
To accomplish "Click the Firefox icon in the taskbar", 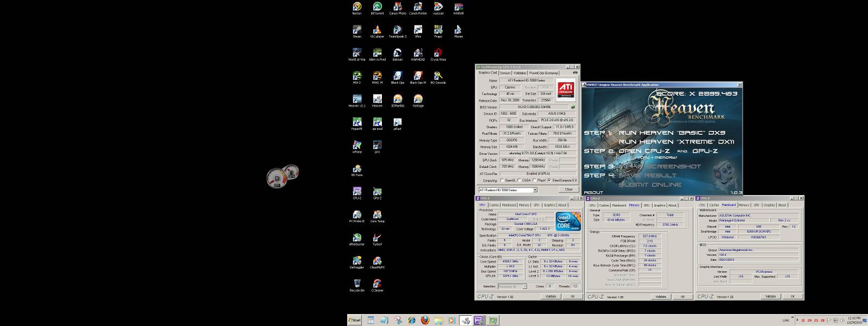I will point(425,321).
